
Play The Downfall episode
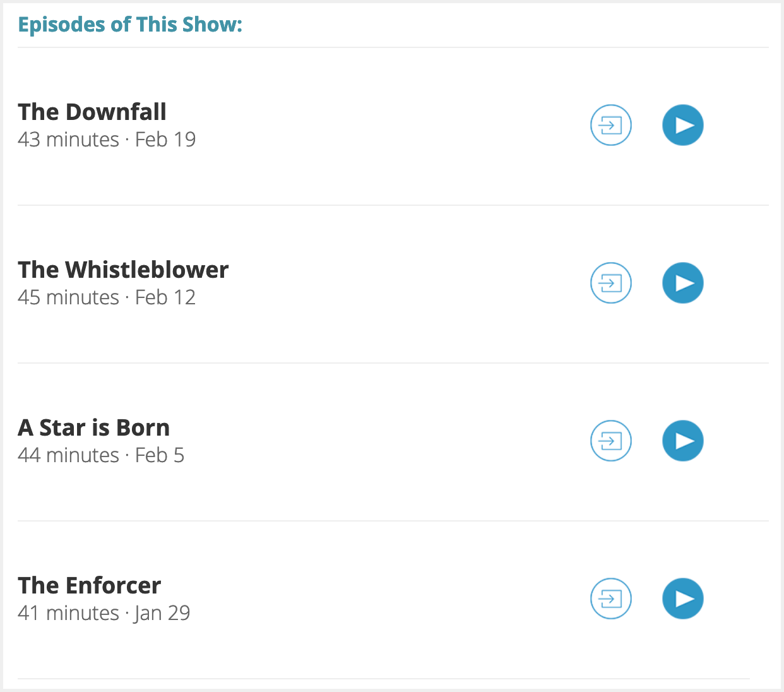pos(683,125)
